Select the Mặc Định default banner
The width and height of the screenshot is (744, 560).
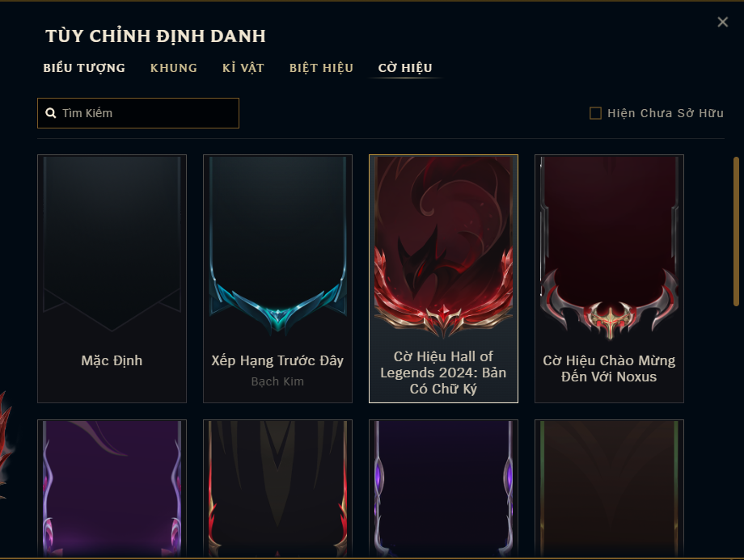click(x=112, y=279)
